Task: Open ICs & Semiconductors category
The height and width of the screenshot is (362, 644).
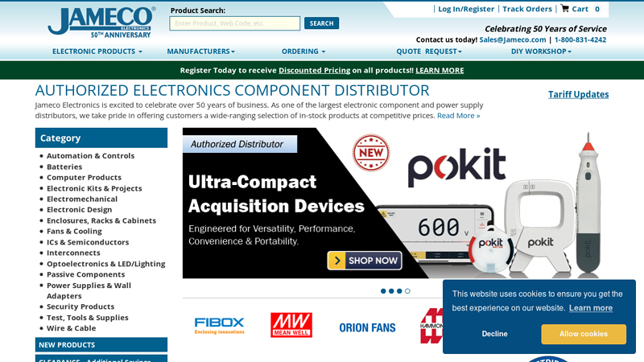Action: coord(88,242)
